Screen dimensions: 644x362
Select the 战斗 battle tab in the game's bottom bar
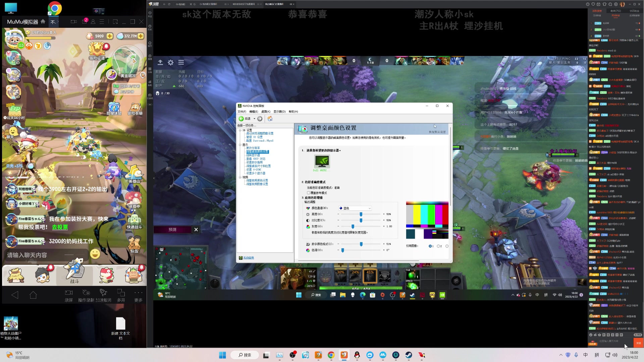(x=74, y=272)
